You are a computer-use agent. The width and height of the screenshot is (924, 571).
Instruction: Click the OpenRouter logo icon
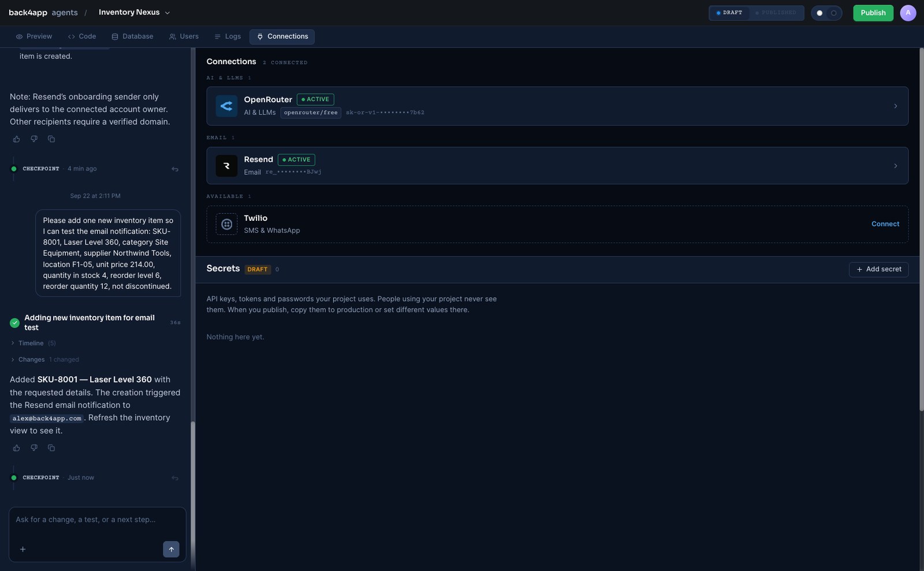(226, 106)
